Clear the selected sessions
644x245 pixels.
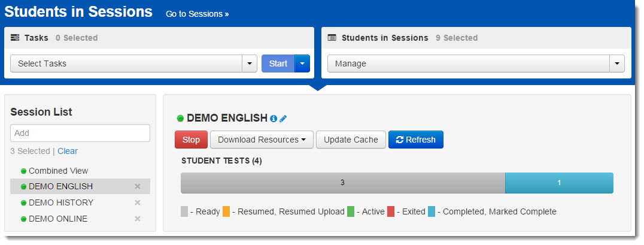tap(68, 151)
